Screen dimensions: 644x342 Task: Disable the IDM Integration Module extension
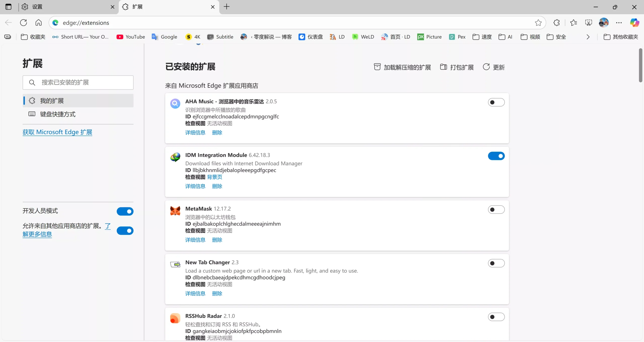496,156
